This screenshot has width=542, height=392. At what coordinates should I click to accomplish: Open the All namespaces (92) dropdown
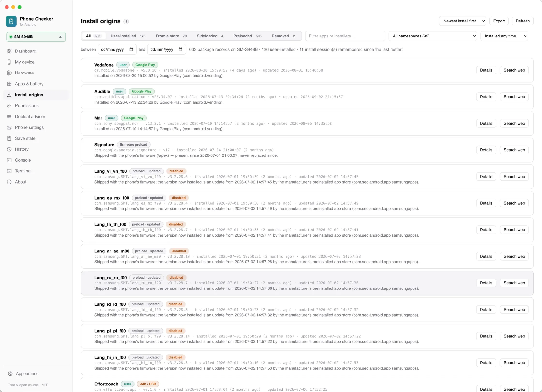[433, 36]
